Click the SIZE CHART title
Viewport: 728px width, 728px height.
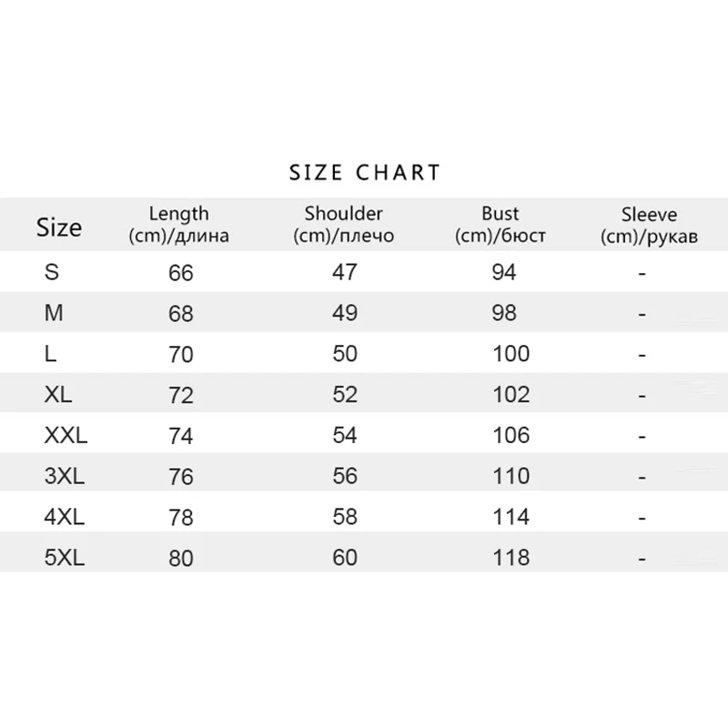(364, 172)
